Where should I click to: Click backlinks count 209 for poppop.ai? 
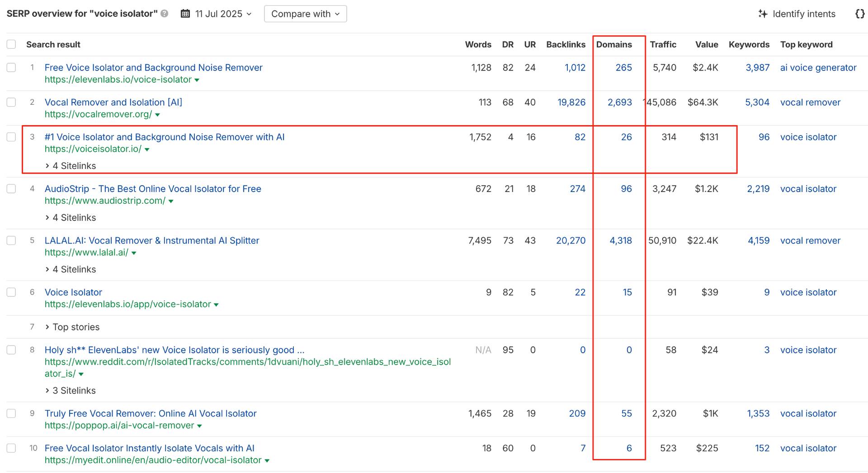click(x=577, y=413)
